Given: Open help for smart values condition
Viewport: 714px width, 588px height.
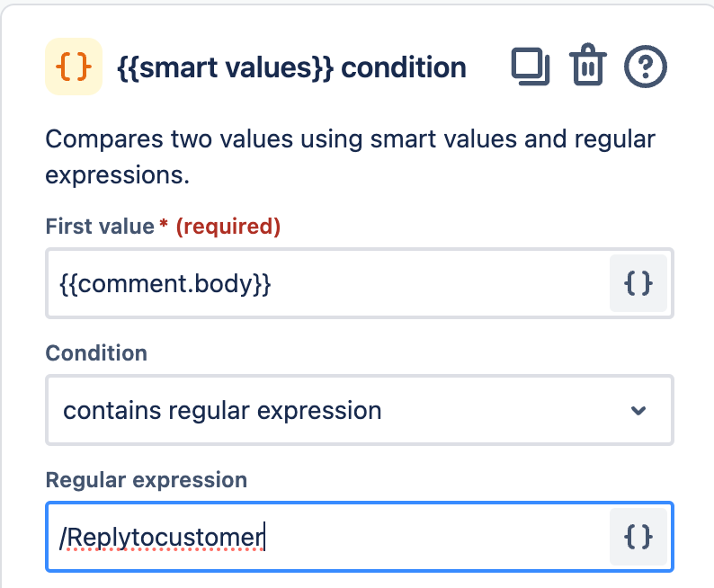Looking at the screenshot, I should 646,67.
